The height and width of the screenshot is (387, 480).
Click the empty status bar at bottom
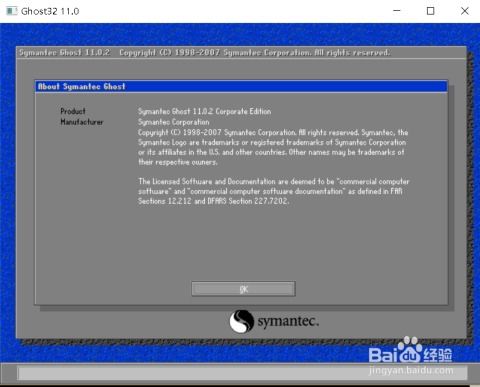pos(242,373)
